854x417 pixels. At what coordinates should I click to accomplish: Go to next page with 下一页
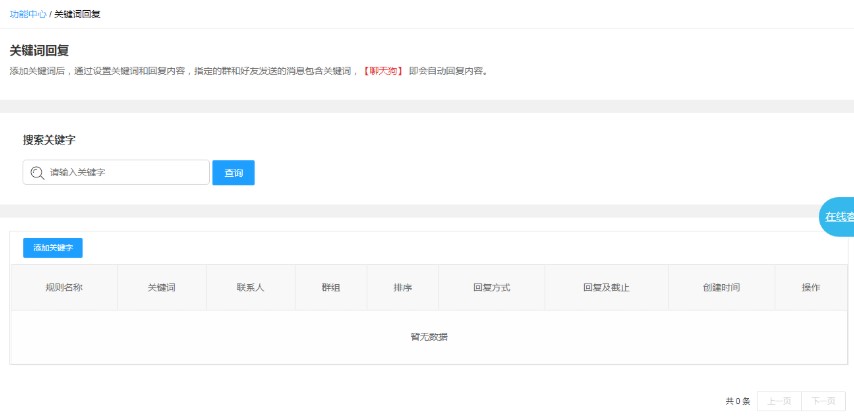823,401
